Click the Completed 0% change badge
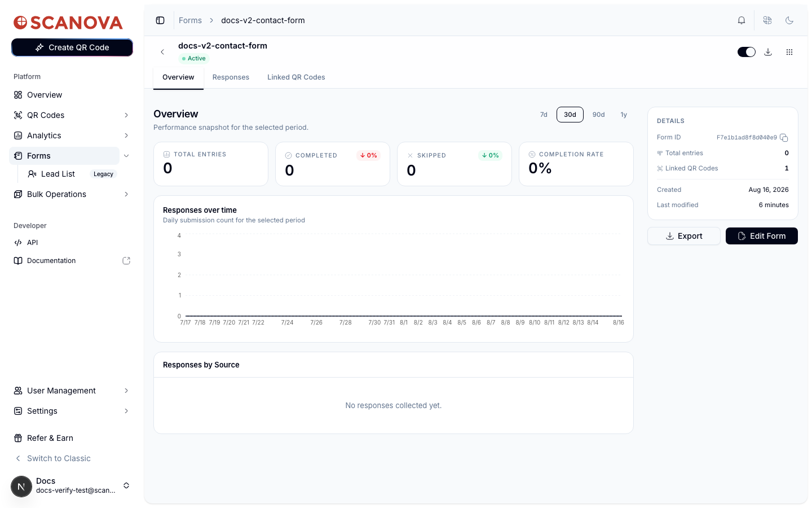812x508 pixels. coord(369,155)
